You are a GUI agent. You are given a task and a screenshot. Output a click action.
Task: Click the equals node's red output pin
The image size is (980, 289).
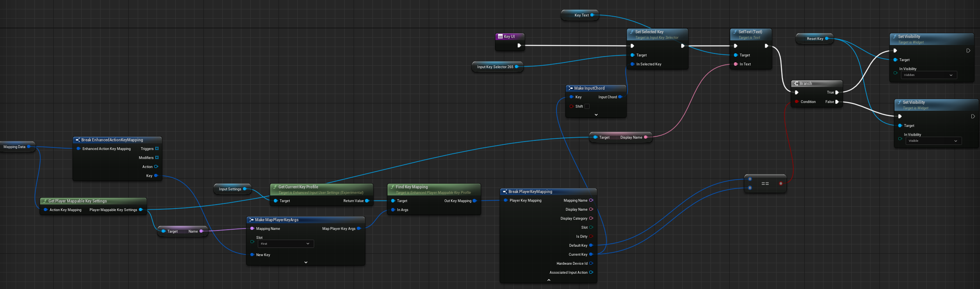(x=781, y=184)
